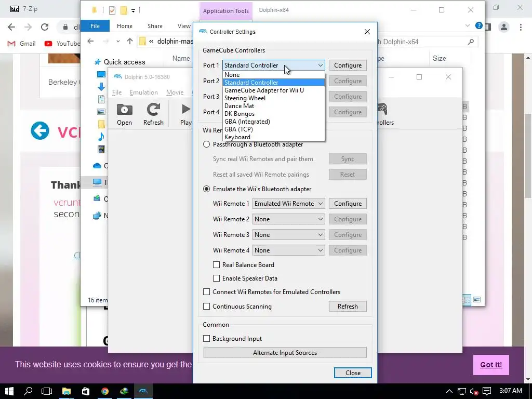Open Chrome three-dot menu
532x399 pixels.
pos(521,27)
